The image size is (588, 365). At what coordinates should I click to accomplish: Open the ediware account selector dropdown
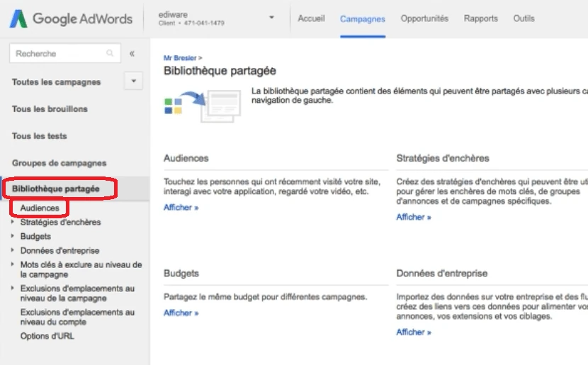pyautogui.click(x=271, y=18)
